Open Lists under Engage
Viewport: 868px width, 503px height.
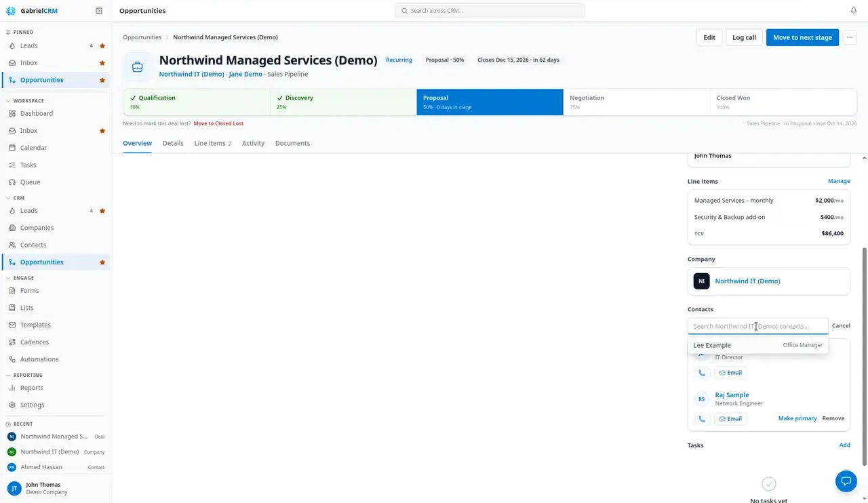56,308
